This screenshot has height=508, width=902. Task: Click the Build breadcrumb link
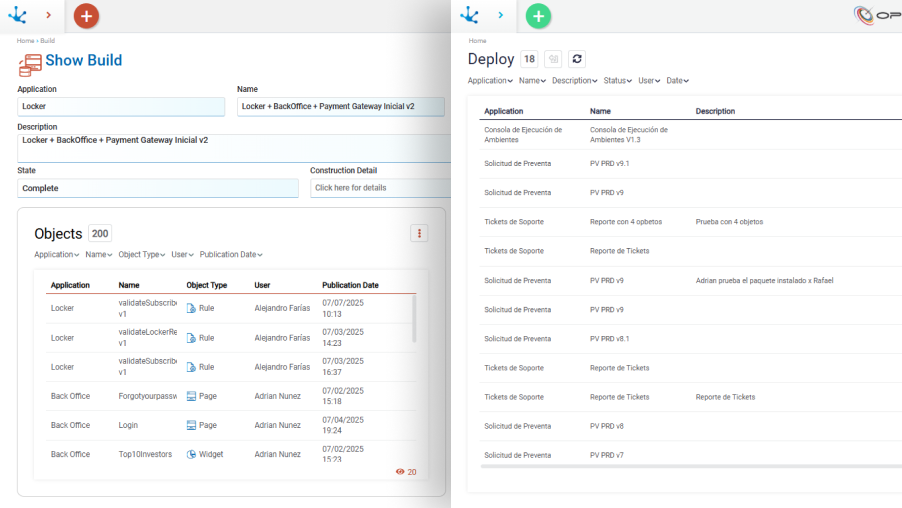48,41
